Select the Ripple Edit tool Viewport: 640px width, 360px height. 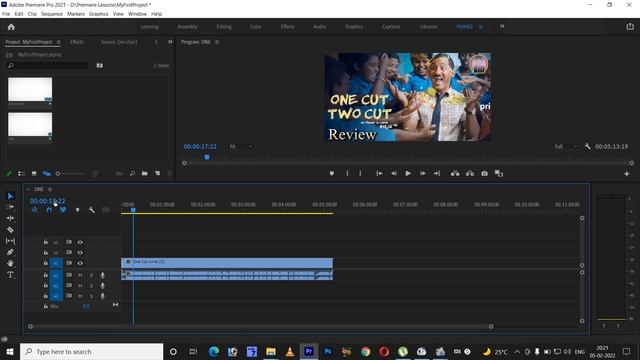pos(10,218)
